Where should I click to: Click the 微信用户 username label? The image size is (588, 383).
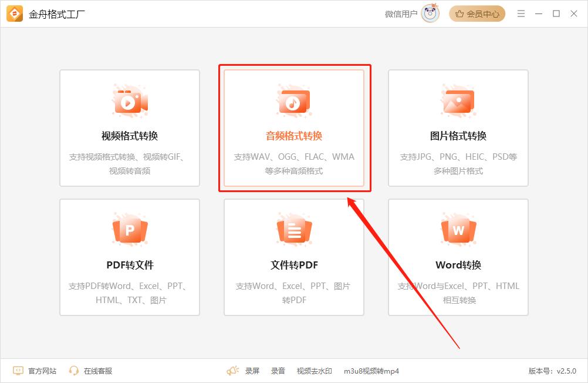(x=401, y=14)
